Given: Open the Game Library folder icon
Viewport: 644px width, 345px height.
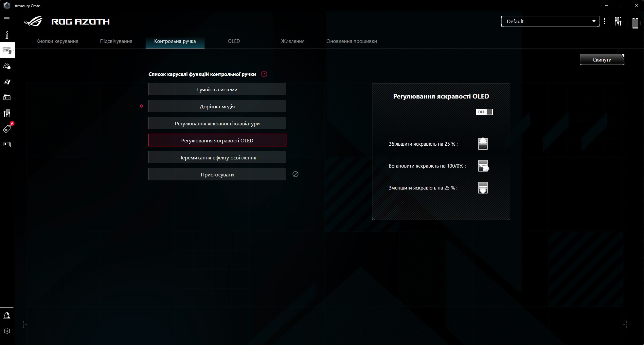Looking at the screenshot, I should (7, 97).
